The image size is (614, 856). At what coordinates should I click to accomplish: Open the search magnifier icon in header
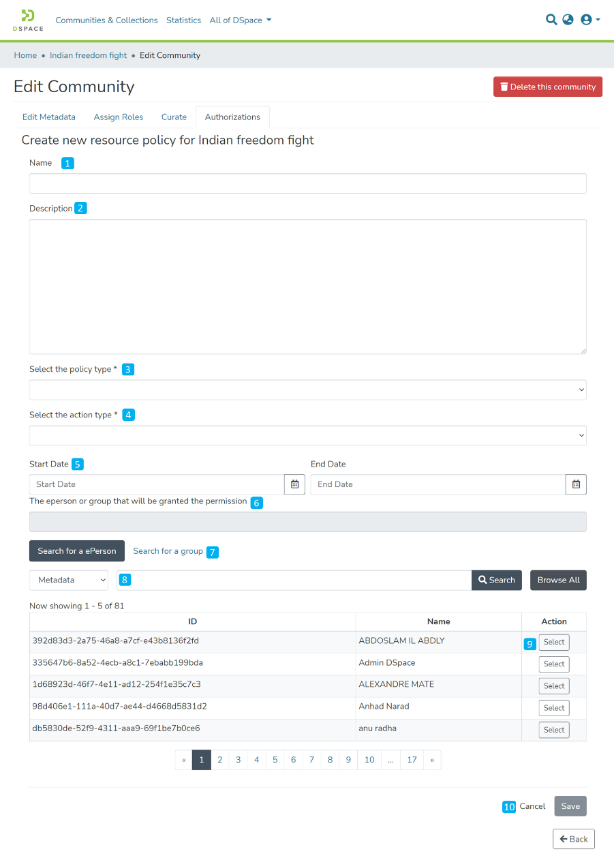tap(551, 19)
